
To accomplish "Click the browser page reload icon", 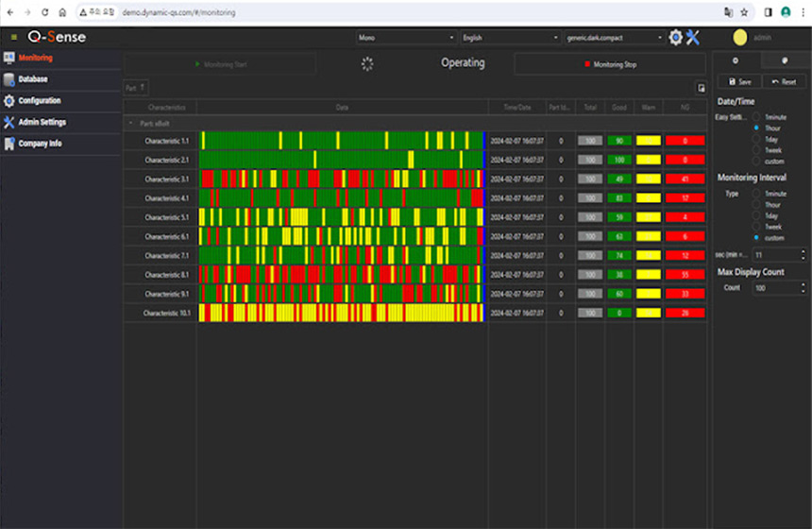I will point(44,12).
